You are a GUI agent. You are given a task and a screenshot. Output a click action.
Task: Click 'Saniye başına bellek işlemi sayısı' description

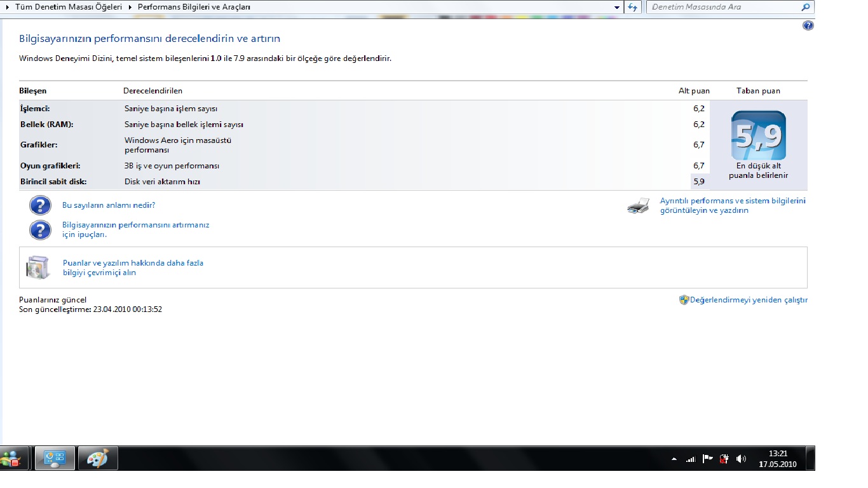[184, 125]
